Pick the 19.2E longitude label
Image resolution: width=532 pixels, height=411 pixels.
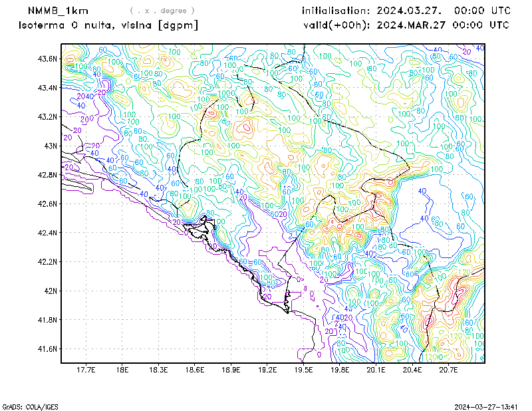tap(267, 370)
